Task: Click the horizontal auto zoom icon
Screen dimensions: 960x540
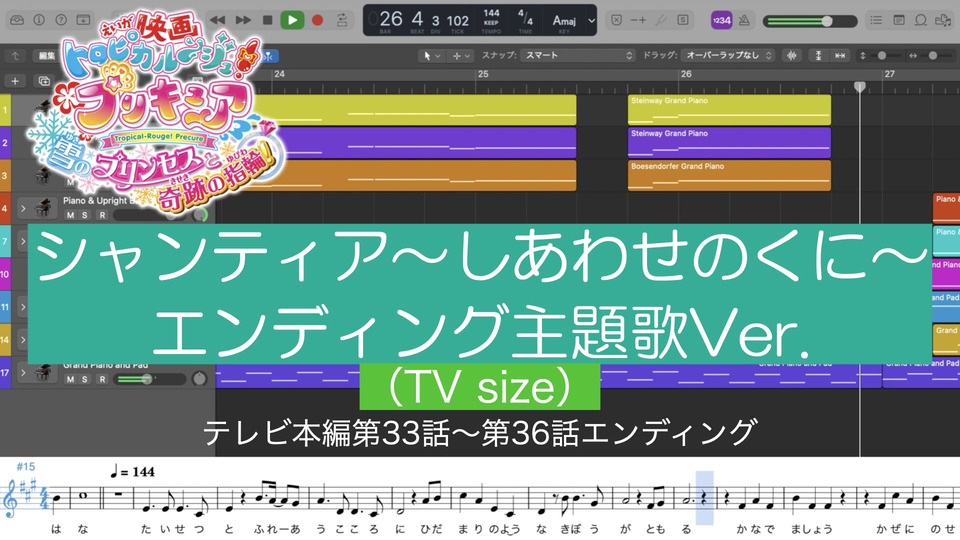Action: click(x=840, y=56)
